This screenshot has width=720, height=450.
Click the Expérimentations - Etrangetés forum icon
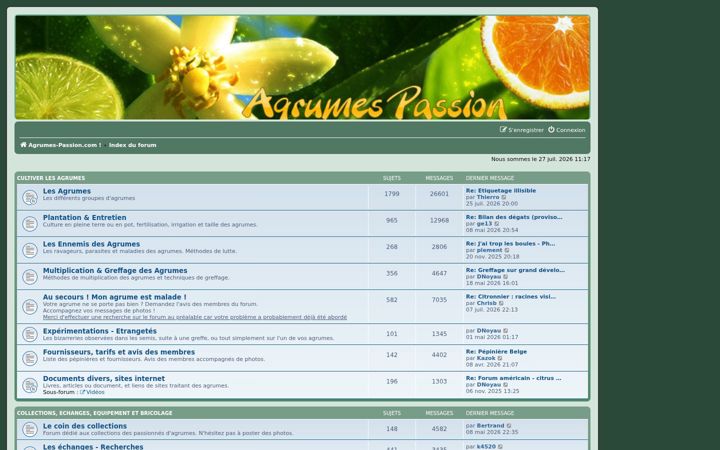[x=30, y=334]
